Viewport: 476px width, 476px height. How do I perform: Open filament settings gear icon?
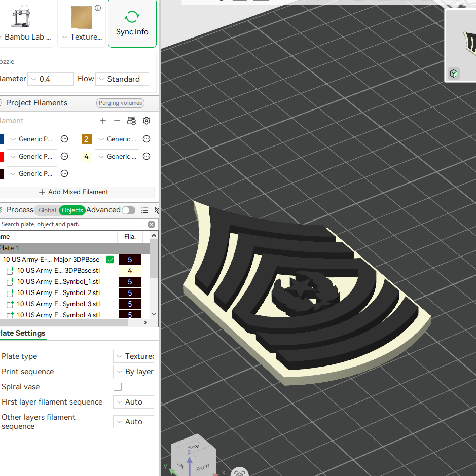coord(147,121)
